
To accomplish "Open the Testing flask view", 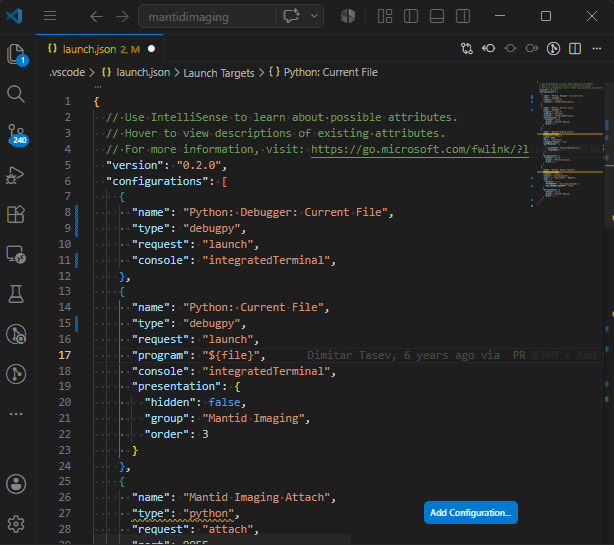I will point(16,294).
